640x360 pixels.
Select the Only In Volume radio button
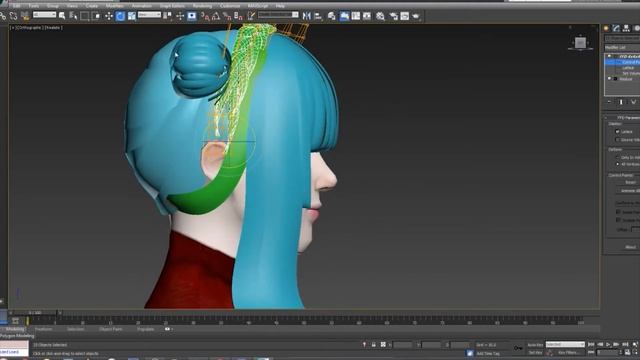(618, 158)
